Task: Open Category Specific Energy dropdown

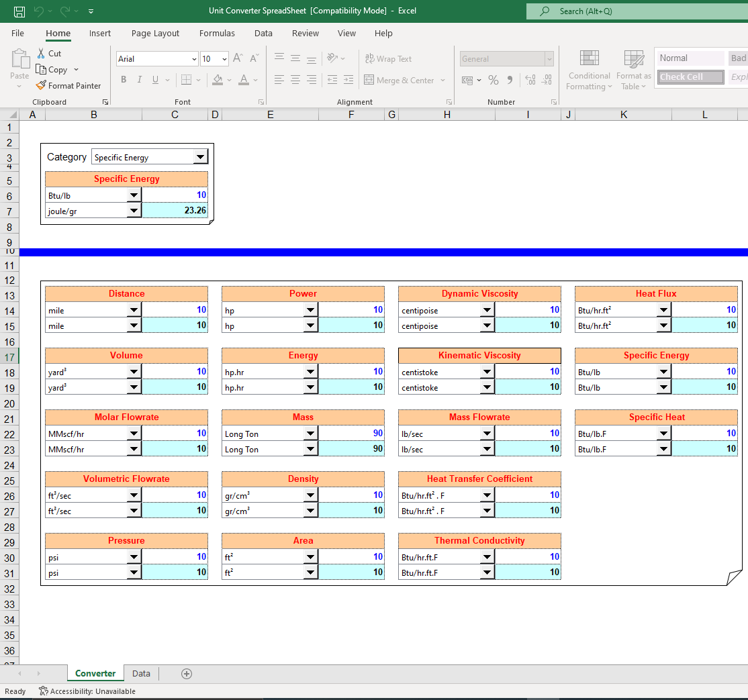Action: (200, 157)
